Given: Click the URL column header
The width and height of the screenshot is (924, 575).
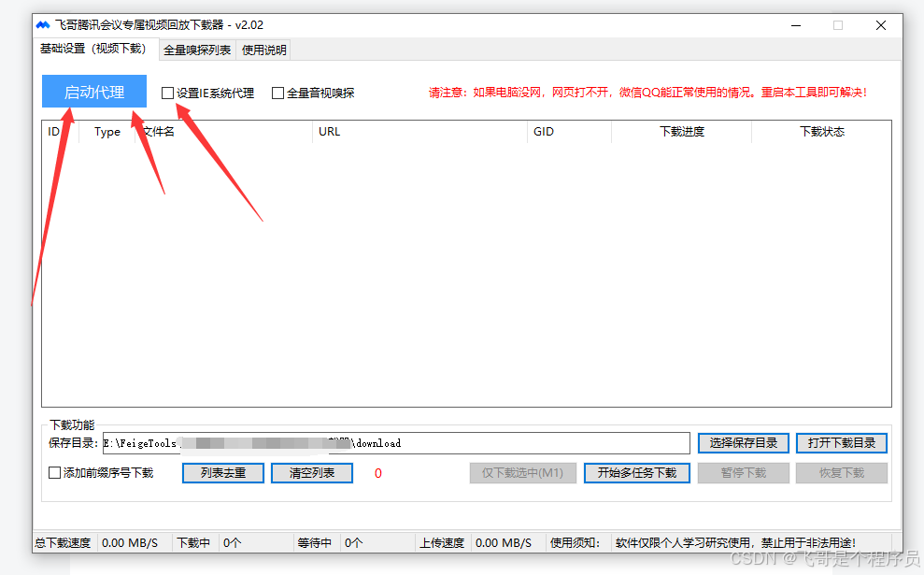Looking at the screenshot, I should click(419, 132).
